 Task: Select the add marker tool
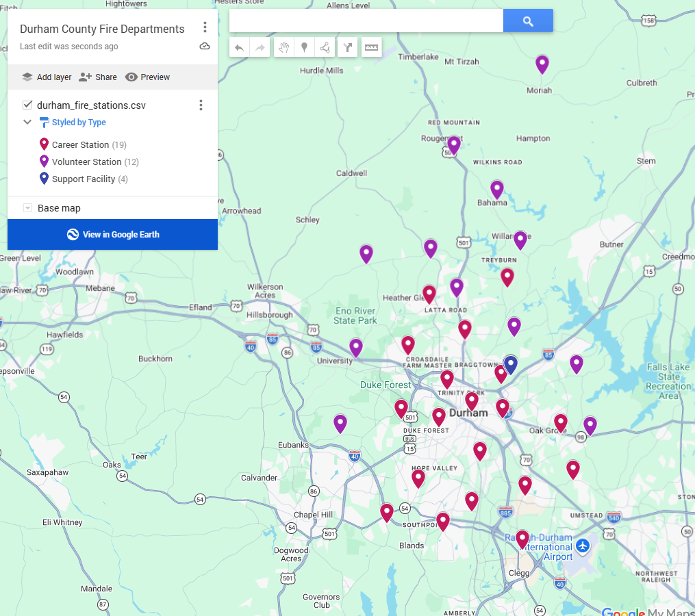(x=305, y=47)
